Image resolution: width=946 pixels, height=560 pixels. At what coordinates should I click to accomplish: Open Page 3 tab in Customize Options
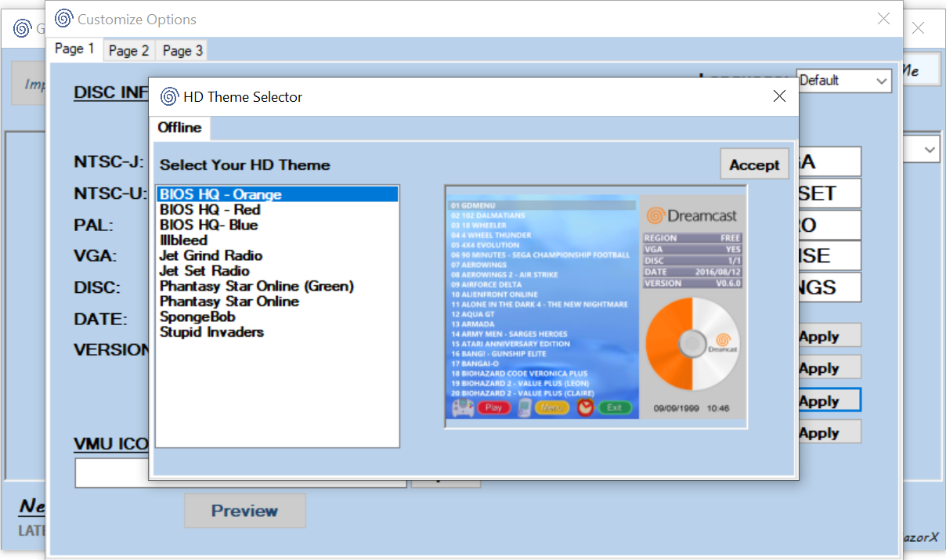click(182, 51)
